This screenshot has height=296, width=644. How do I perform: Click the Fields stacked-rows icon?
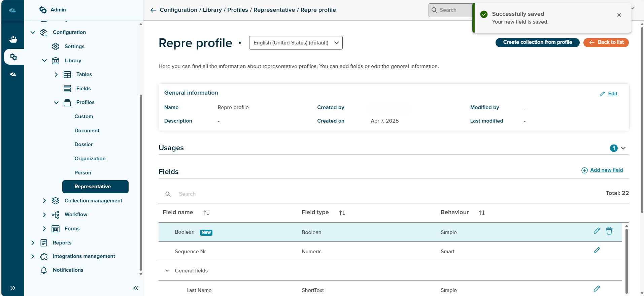tap(67, 89)
